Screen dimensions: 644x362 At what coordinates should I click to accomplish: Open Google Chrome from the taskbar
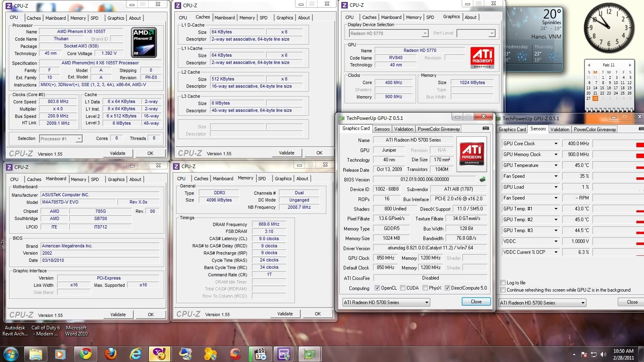click(x=85, y=354)
